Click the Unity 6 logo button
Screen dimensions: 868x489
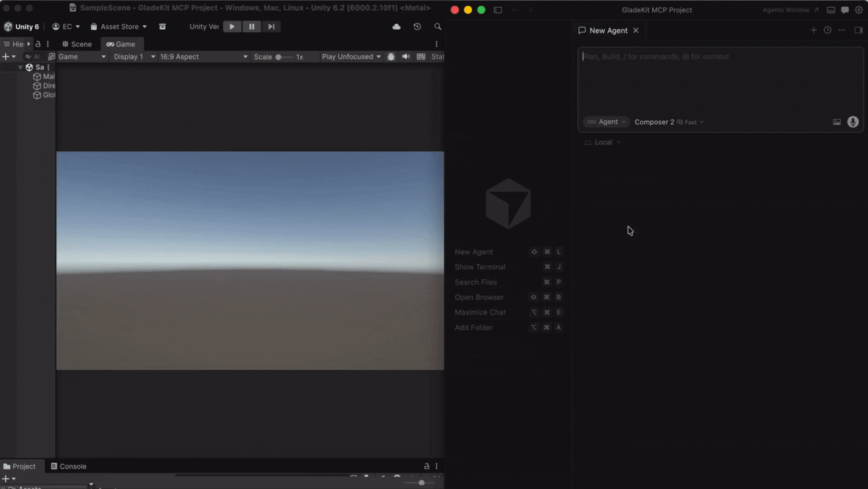coord(21,27)
